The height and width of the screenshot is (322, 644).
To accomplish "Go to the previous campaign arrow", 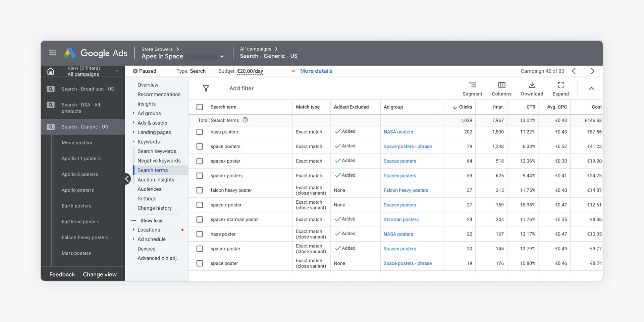I will click(x=574, y=71).
